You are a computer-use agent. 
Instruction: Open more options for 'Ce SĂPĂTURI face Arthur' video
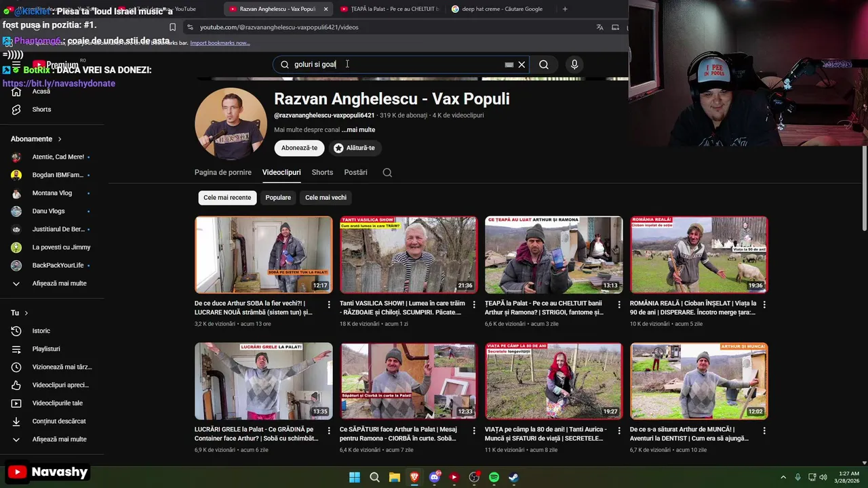[474, 430]
